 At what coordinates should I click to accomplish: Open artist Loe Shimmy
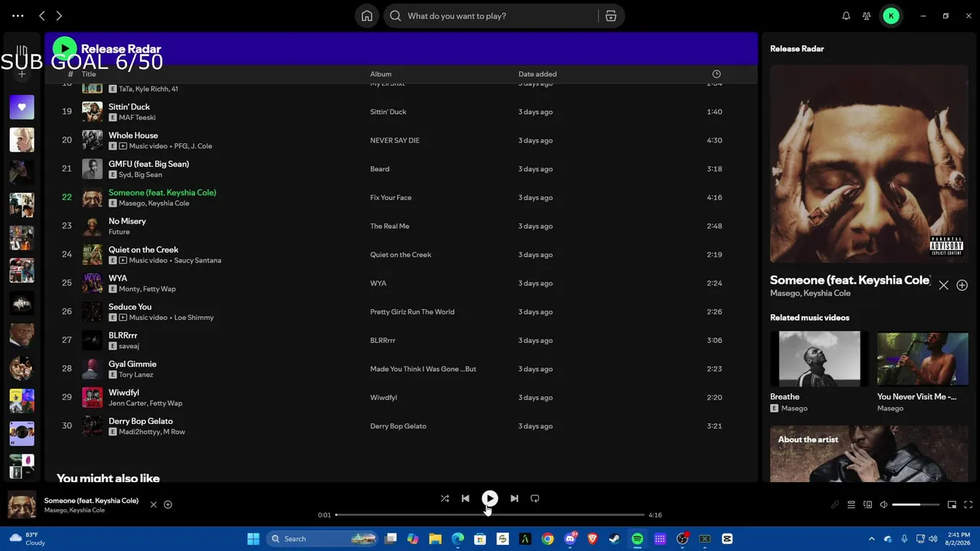[194, 318]
